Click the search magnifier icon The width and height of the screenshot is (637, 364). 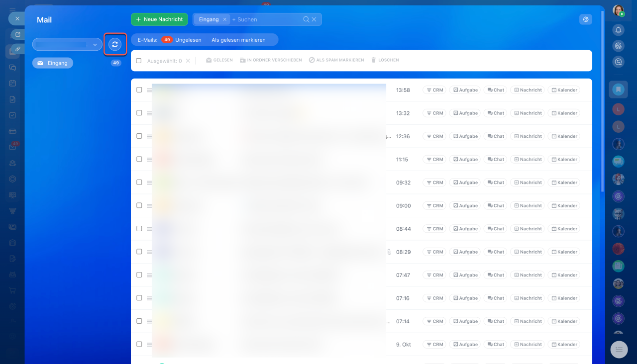tap(307, 19)
